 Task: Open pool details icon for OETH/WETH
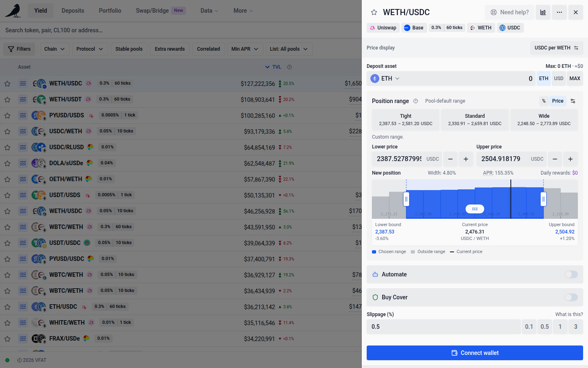23,179
